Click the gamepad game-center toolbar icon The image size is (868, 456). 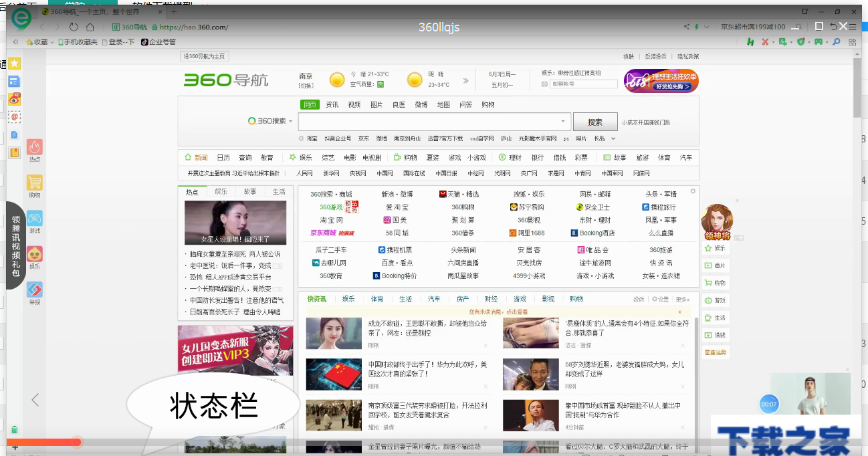point(819,41)
